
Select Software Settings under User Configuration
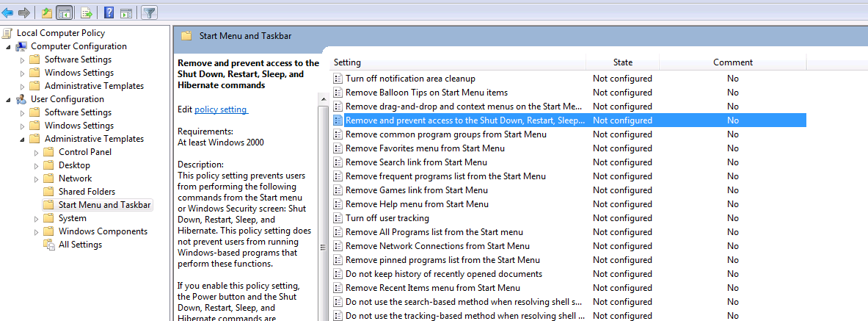pos(78,112)
